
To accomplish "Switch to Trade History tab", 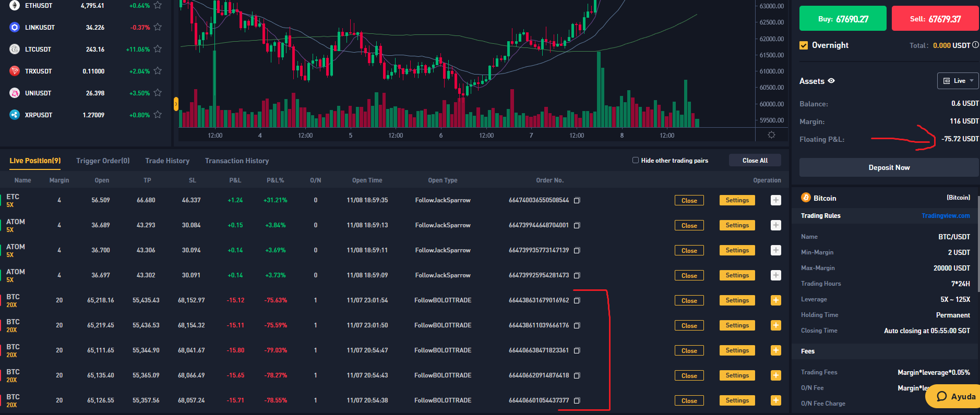I will 167,161.
